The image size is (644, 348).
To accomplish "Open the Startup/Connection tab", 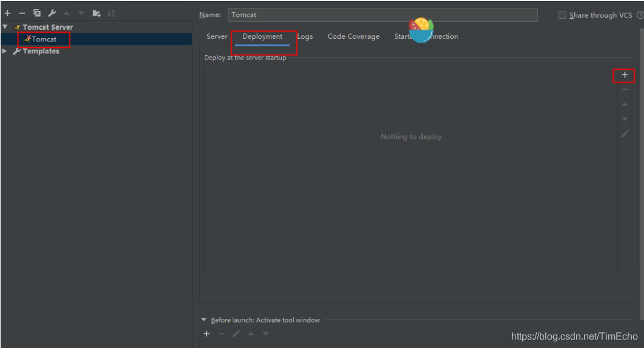I will (426, 36).
